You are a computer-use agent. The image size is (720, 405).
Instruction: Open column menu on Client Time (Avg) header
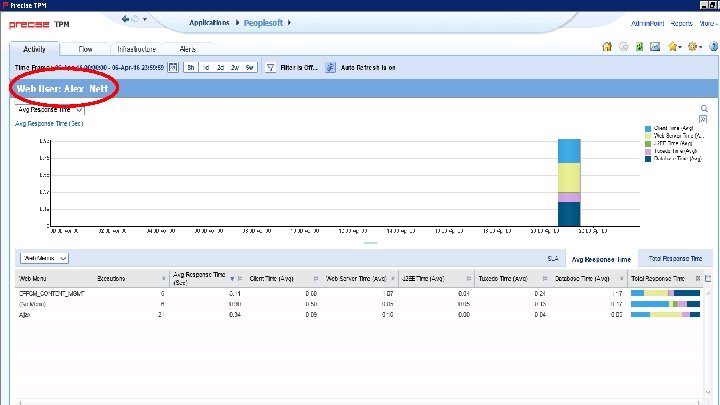315,279
